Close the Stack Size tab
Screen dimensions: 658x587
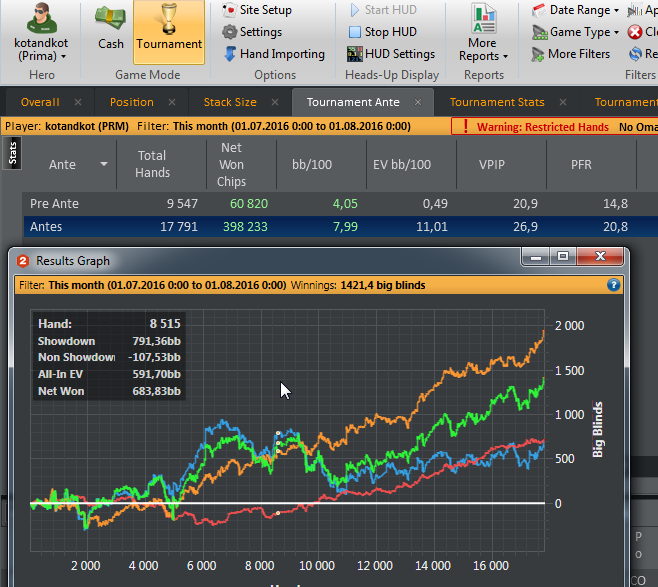click(x=275, y=102)
